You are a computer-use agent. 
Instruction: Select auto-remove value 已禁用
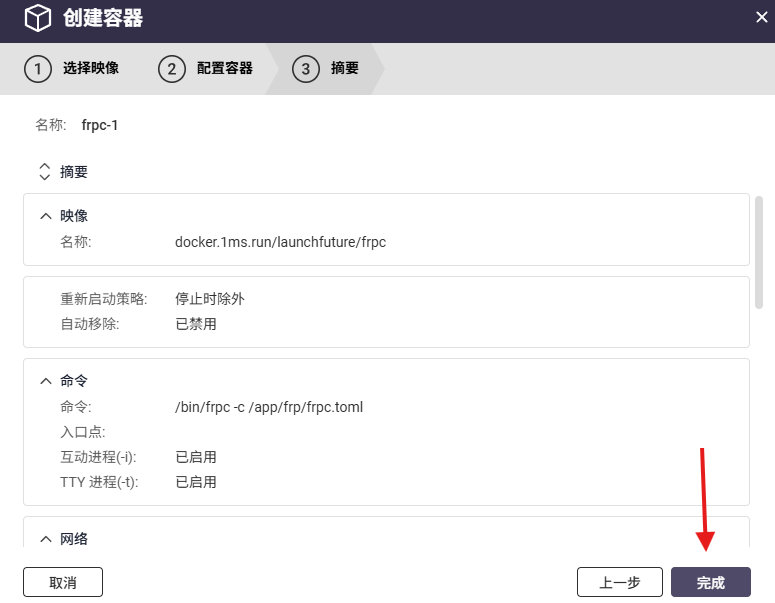click(x=196, y=324)
